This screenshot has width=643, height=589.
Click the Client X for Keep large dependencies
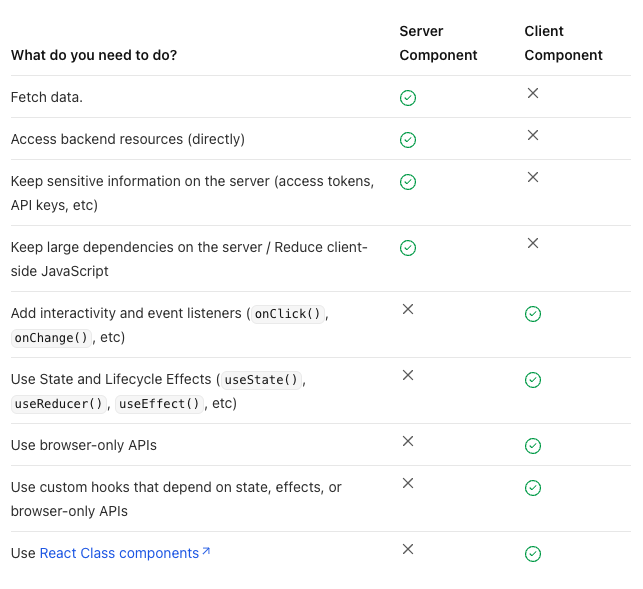coord(533,243)
